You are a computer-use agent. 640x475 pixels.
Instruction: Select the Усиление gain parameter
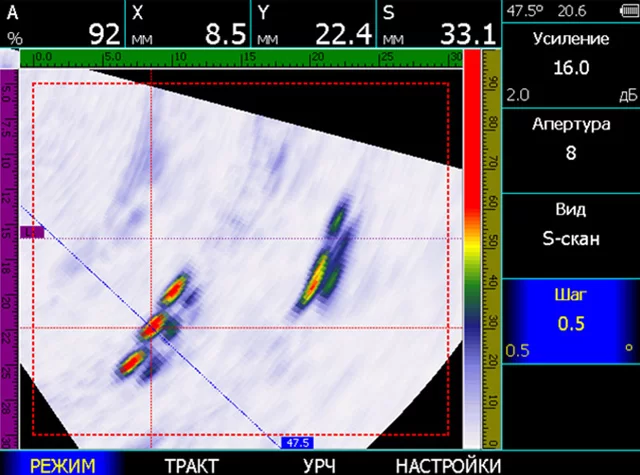[x=570, y=67]
